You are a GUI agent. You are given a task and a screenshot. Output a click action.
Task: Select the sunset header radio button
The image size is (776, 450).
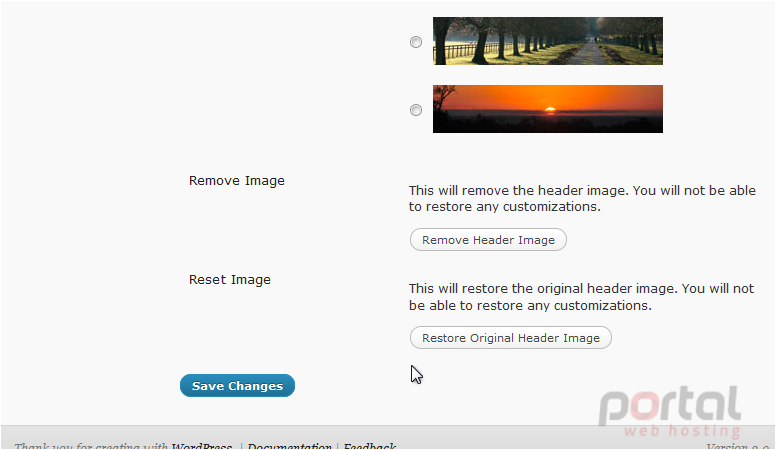coord(416,110)
